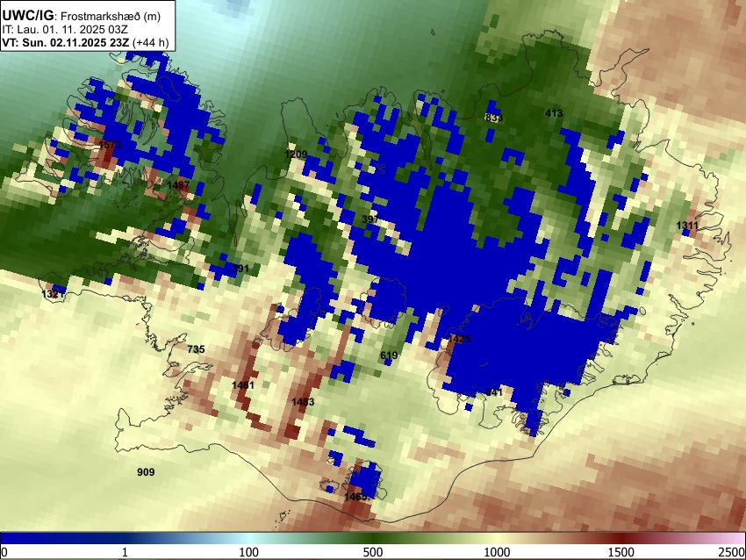This screenshot has width=746, height=560.
Task: Click the 0 tick on the color scale
Action: pyautogui.click(x=4, y=552)
